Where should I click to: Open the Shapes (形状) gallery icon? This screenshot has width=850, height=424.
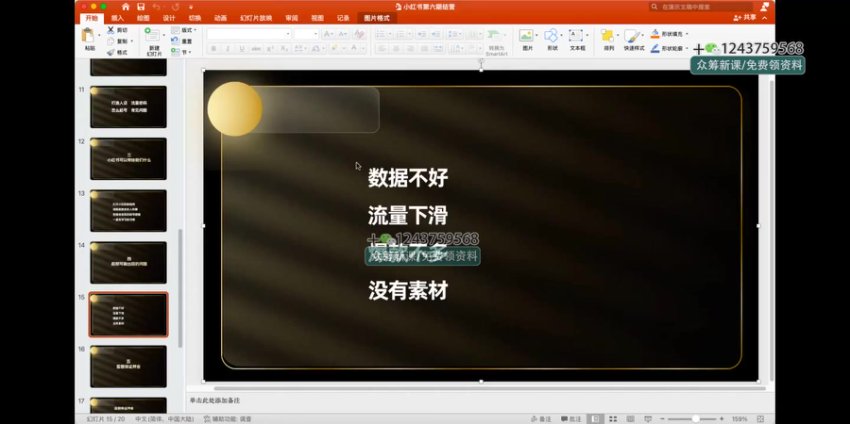(552, 38)
